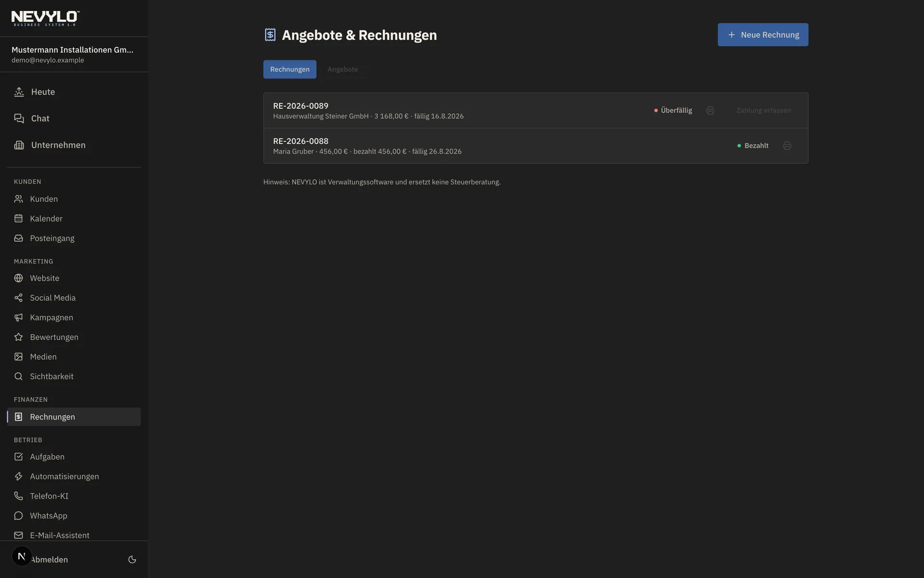The image size is (924, 578).
Task: Print invoice RE-2026-0089
Action: point(710,110)
